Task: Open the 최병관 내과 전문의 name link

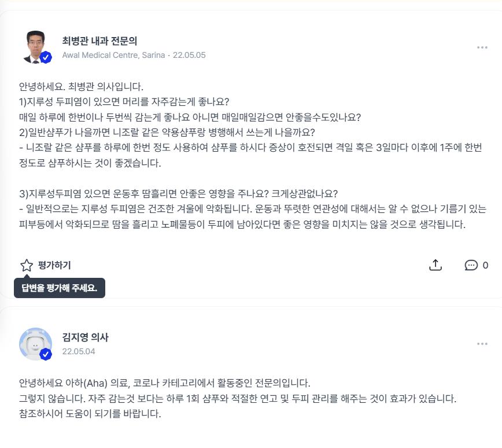Action: [99, 41]
